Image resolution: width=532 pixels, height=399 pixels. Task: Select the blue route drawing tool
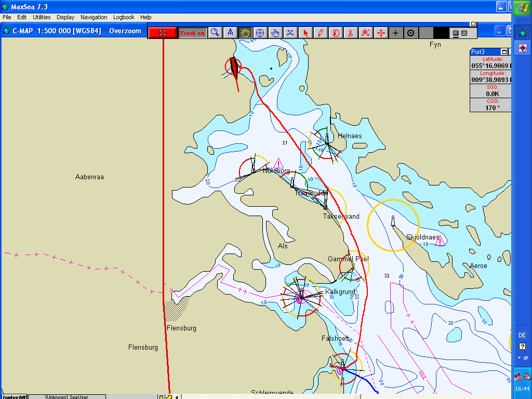[290, 33]
